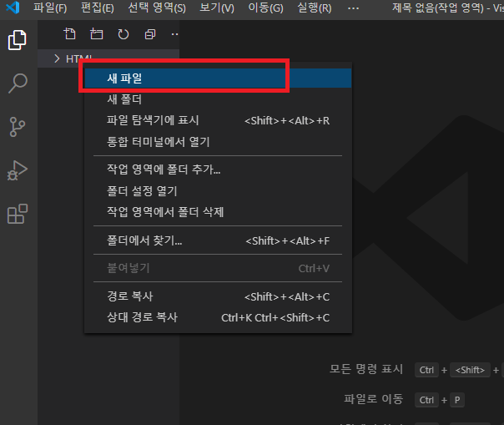Open the Explorer view in activity bar
The height and width of the screenshot is (425, 504).
point(18,40)
